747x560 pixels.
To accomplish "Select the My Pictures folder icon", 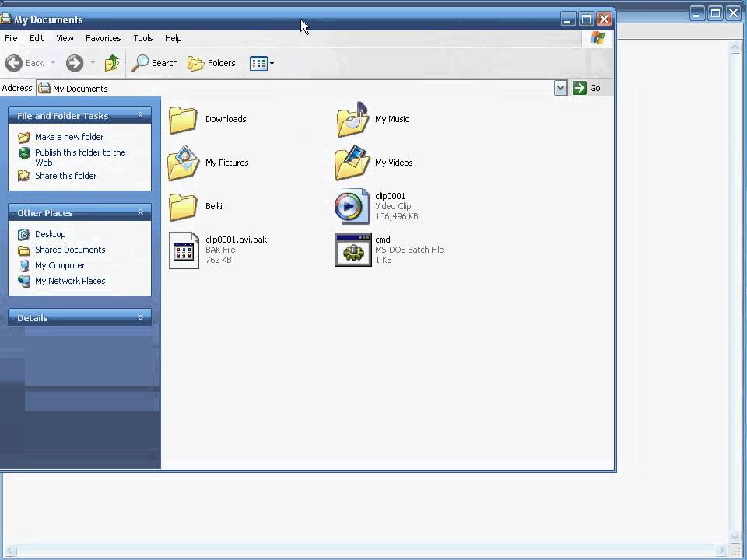I will pyautogui.click(x=184, y=163).
